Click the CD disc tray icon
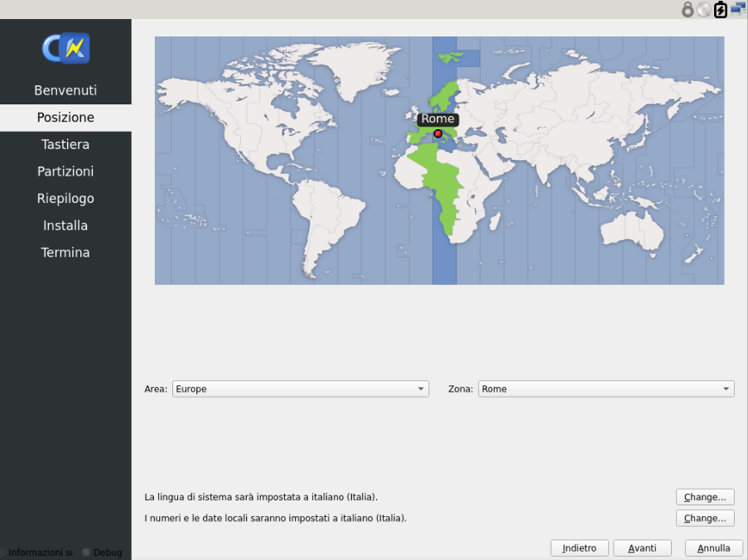The height and width of the screenshot is (560, 748). (703, 10)
